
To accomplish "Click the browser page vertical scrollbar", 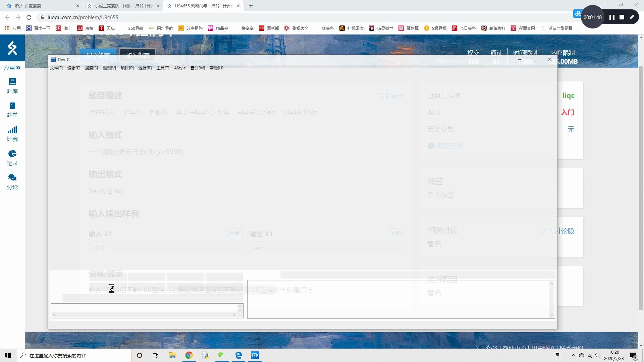I will (x=641, y=188).
